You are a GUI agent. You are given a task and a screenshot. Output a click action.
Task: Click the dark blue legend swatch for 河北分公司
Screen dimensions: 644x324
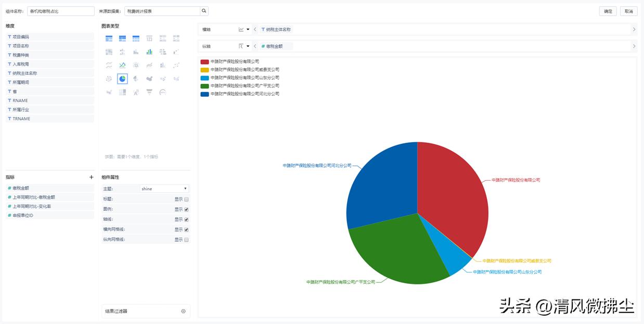coord(204,94)
